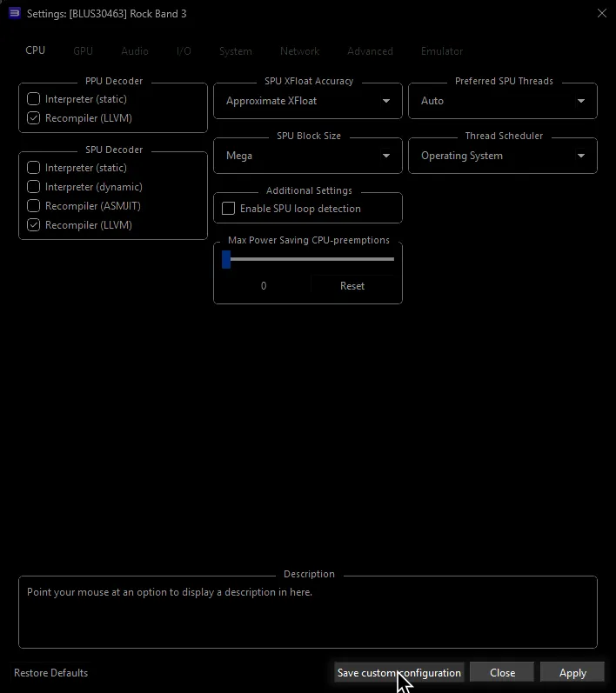The width and height of the screenshot is (616, 693).
Task: Open SPU Block Size dropdown showing Mega
Action: [308, 156]
